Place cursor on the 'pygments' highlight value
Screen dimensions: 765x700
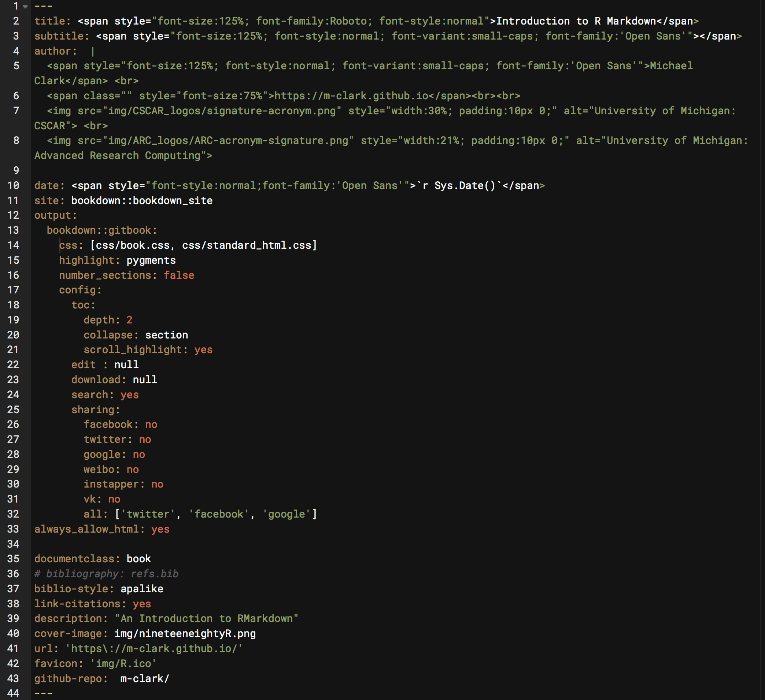151,260
